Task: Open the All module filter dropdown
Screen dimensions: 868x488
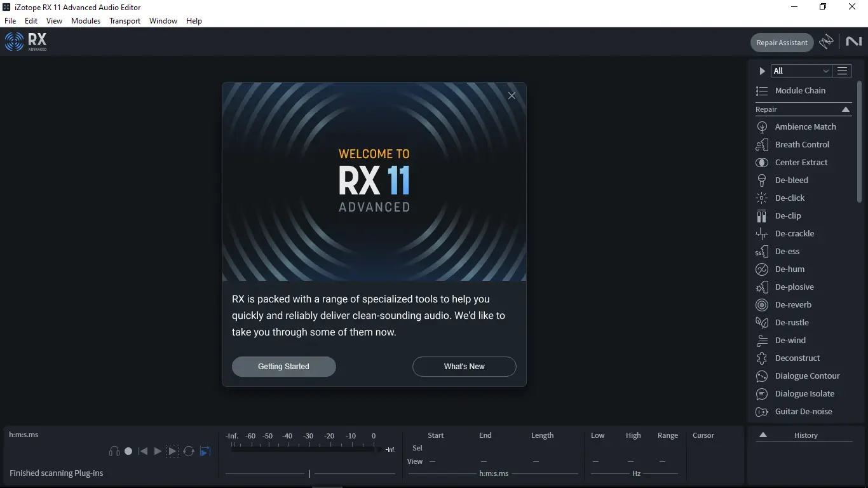Action: click(801, 71)
